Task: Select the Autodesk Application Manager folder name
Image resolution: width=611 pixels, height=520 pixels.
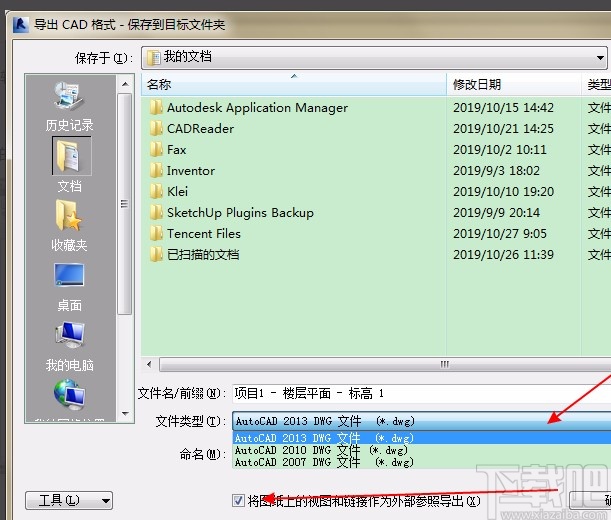Action: click(257, 108)
